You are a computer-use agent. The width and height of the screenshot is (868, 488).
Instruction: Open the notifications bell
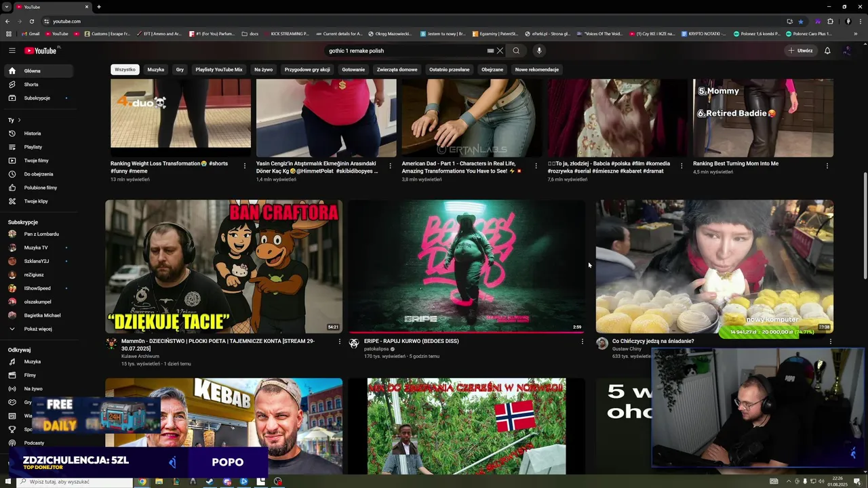point(827,51)
